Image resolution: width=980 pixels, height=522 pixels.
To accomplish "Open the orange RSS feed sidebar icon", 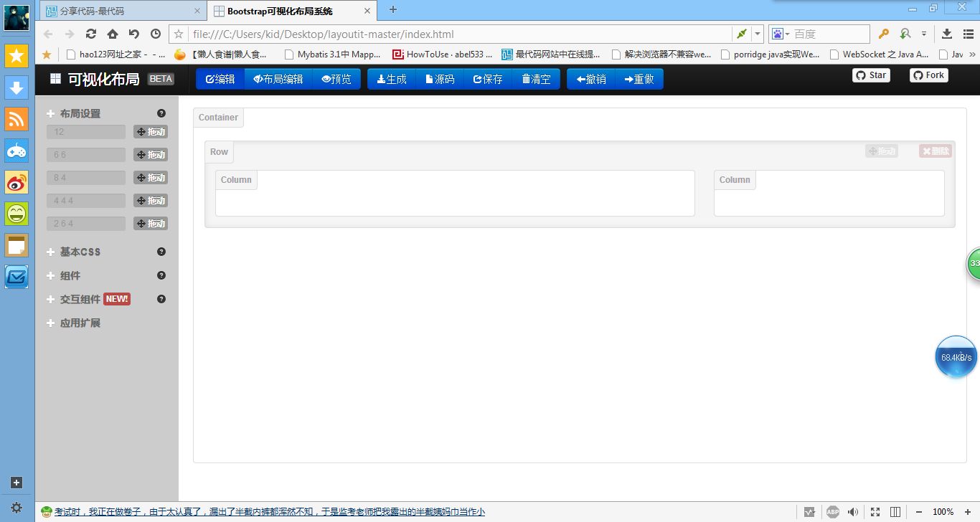I will (17, 119).
